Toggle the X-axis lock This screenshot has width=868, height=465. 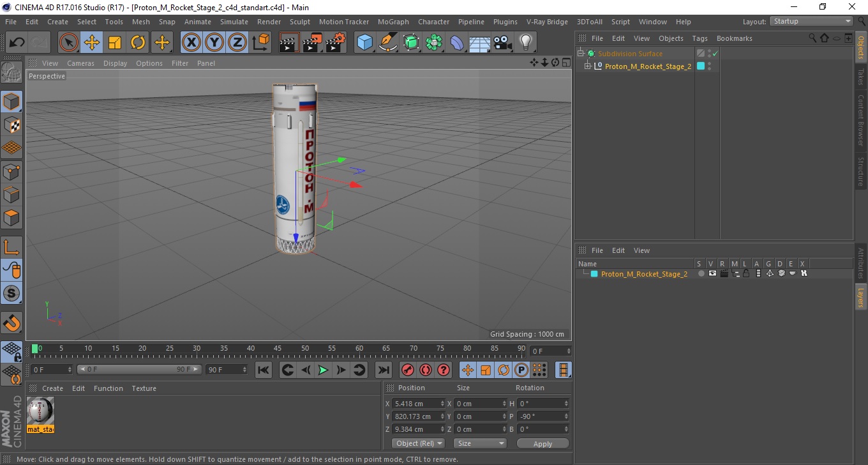click(x=191, y=43)
